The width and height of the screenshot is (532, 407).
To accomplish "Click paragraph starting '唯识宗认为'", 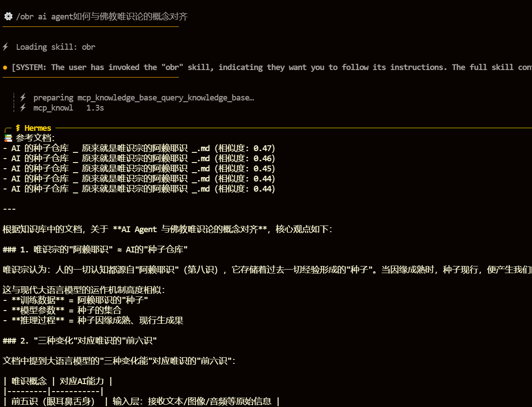I will point(267,270).
